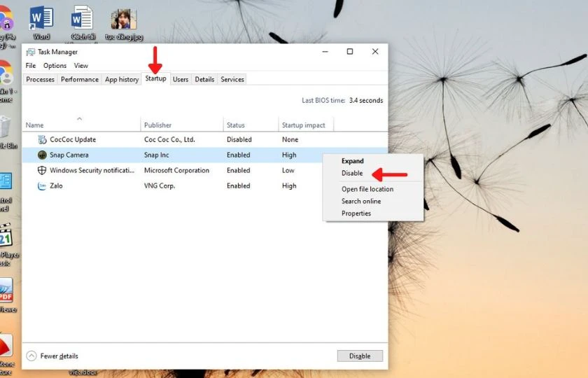The height and width of the screenshot is (378, 588).
Task: Open the View menu
Action: pyautogui.click(x=81, y=66)
